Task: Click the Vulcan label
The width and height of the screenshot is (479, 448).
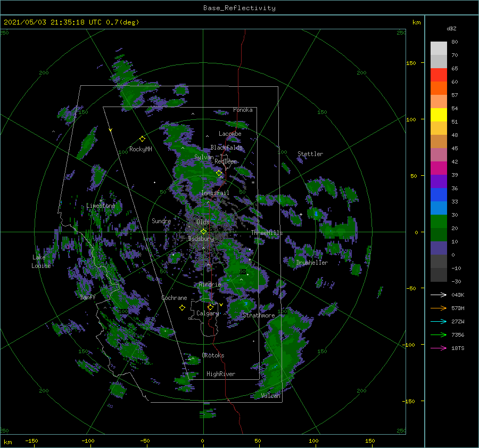Action: click(x=271, y=396)
